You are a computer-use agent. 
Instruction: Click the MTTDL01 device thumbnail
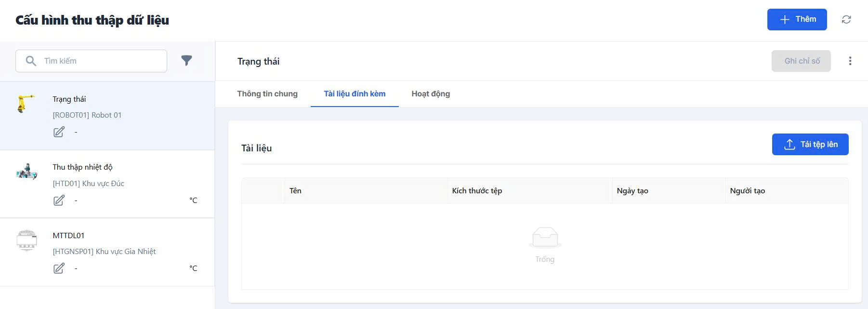pyautogui.click(x=26, y=240)
